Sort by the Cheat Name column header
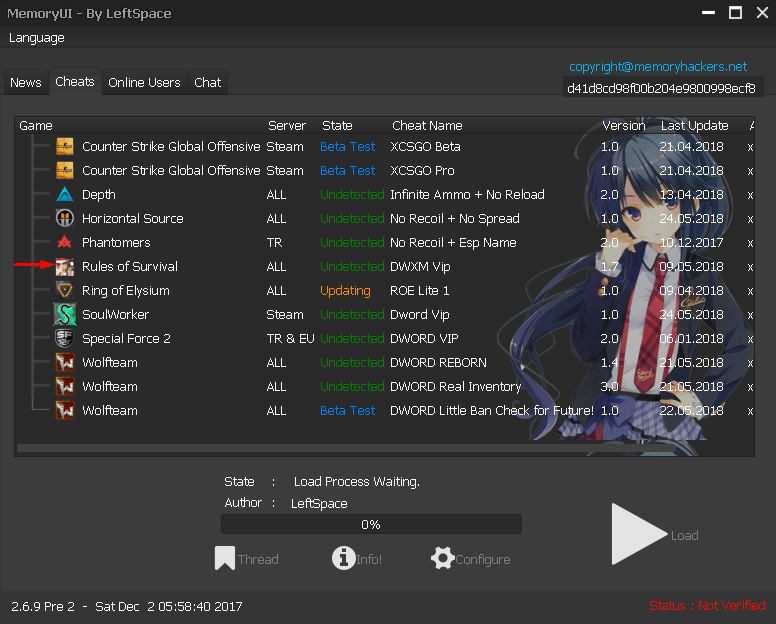The width and height of the screenshot is (776, 624). 427,126
